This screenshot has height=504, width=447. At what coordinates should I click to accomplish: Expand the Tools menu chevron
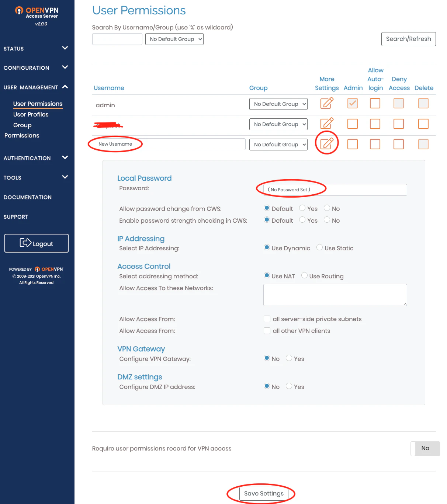tap(65, 177)
